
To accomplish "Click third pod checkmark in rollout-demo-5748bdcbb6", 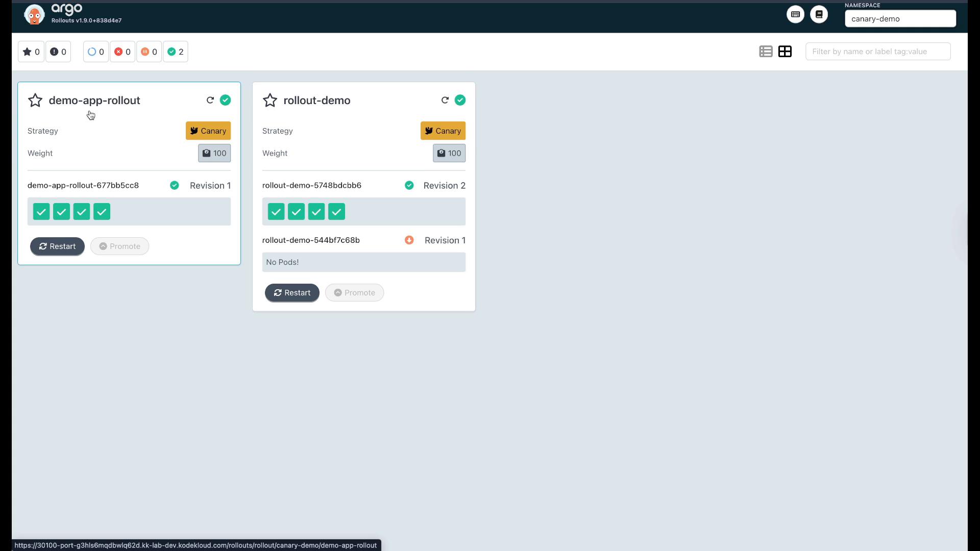I will coord(316,212).
